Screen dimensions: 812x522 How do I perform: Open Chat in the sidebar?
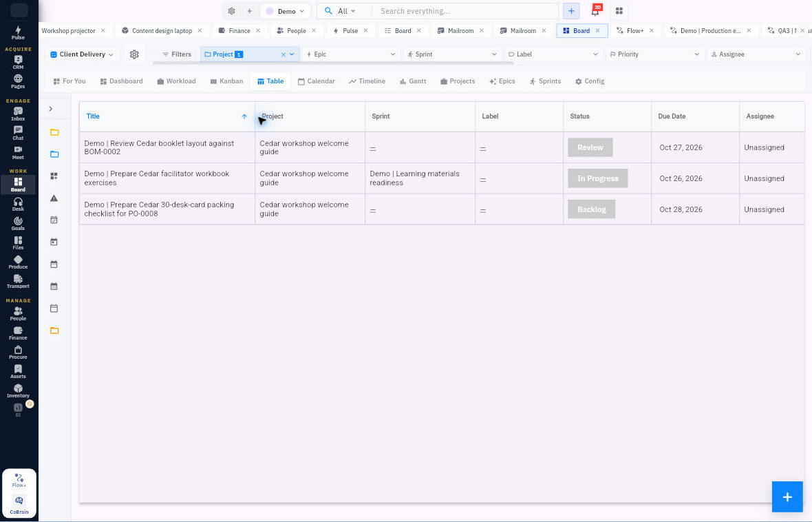(x=18, y=133)
